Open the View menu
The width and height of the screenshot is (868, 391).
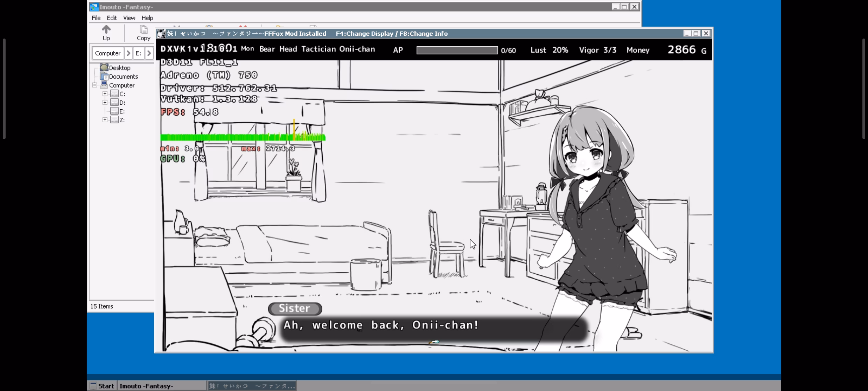pyautogui.click(x=129, y=18)
